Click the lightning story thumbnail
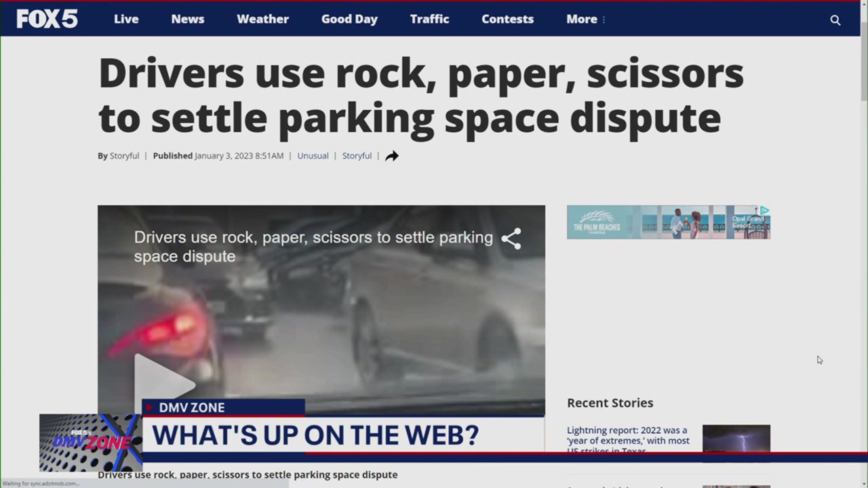 pos(736,441)
